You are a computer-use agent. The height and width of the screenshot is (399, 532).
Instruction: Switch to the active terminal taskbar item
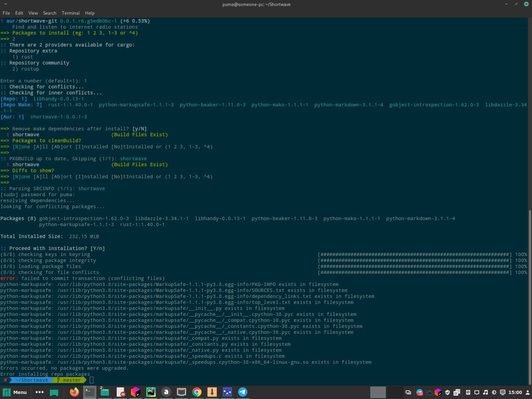coord(89,392)
